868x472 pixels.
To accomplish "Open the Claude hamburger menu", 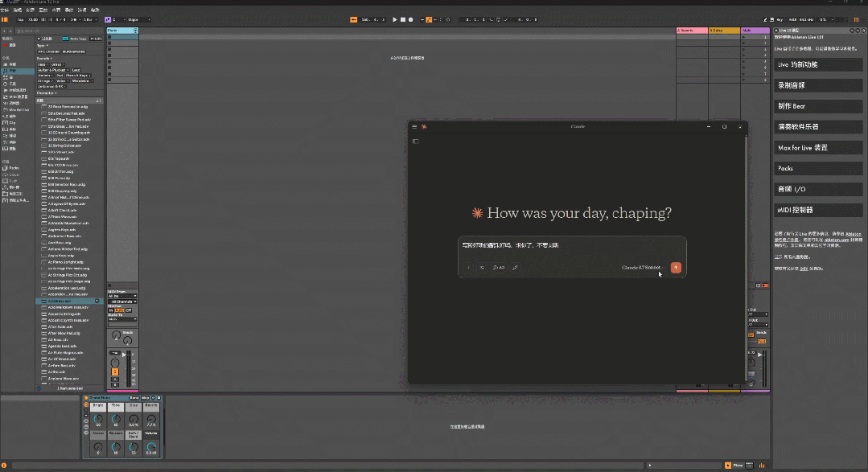I will coord(415,126).
